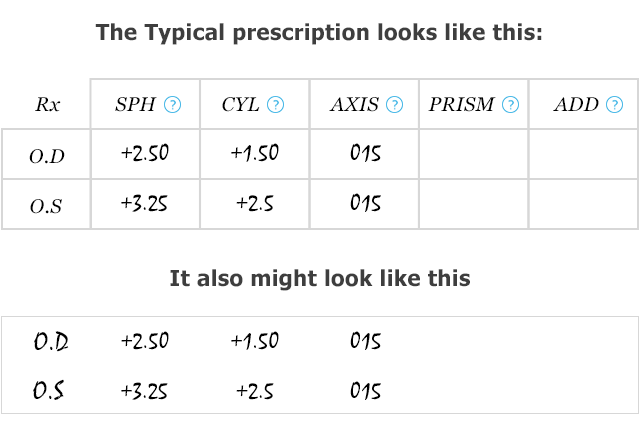Show the PRISM help icon info
The image size is (640, 437).
511,104
